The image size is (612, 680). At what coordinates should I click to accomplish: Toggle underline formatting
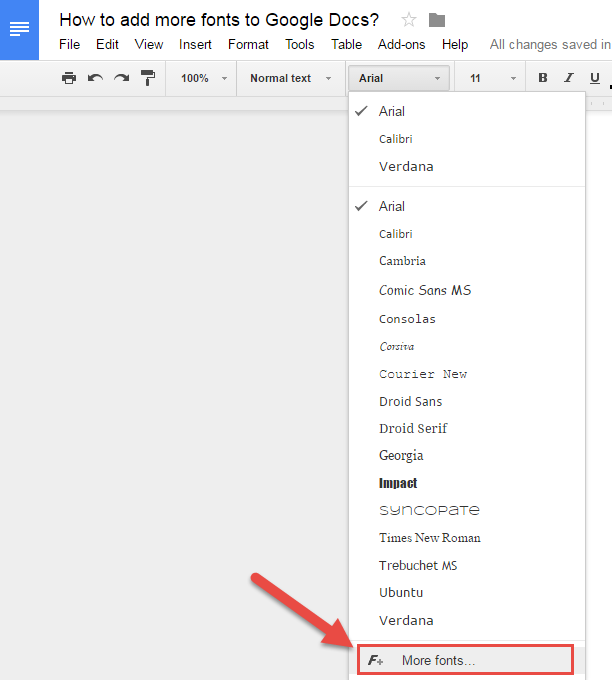point(595,78)
